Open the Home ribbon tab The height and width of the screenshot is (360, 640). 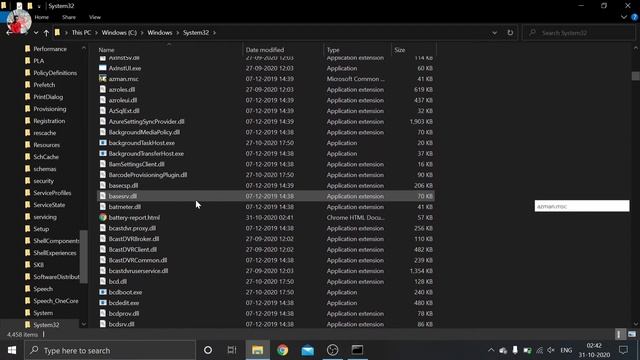(42, 17)
